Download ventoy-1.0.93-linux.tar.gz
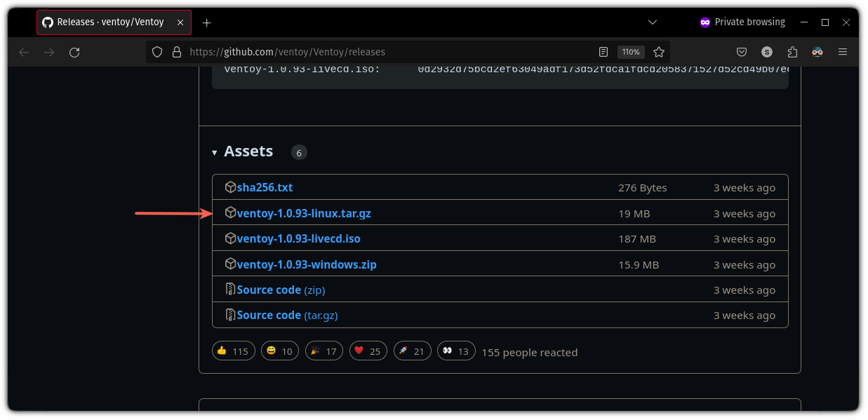The image size is (868, 420). 305,213
